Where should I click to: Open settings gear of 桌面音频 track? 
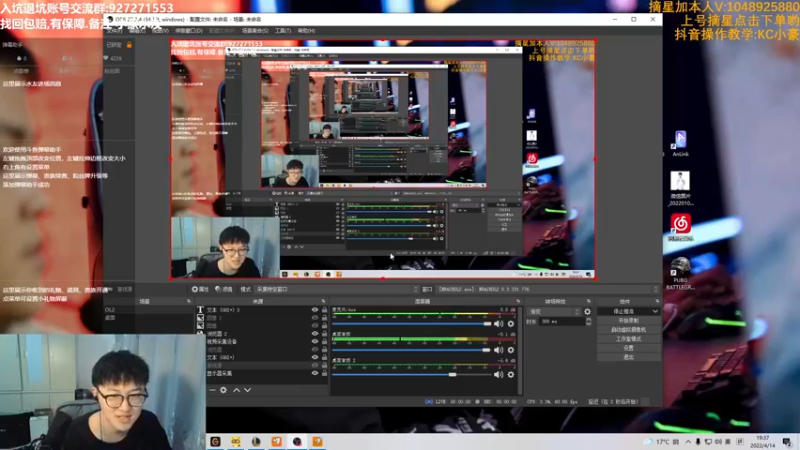click(x=511, y=350)
